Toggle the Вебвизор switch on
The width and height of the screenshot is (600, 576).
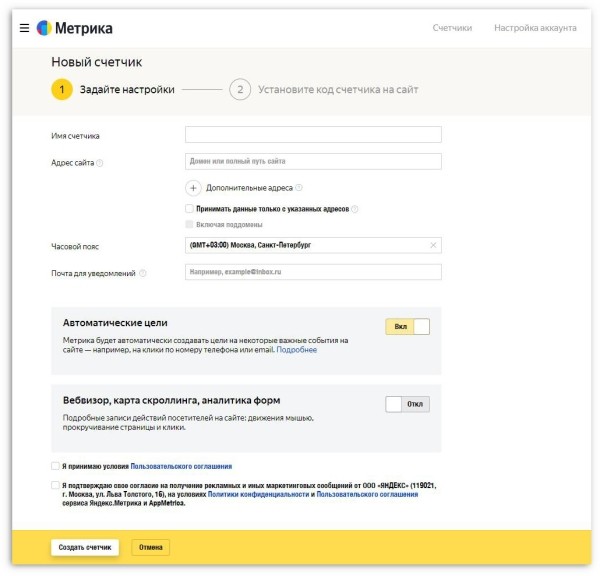(x=407, y=404)
